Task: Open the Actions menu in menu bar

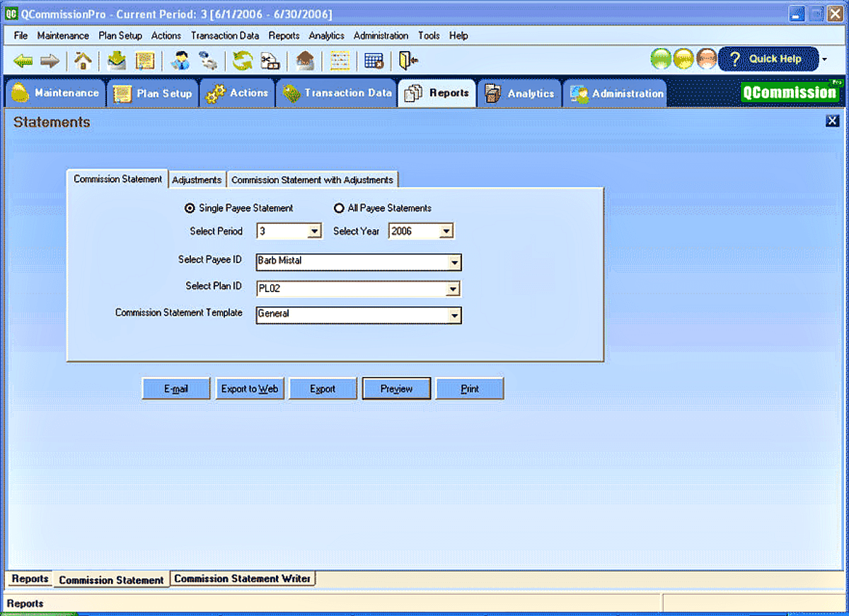Action: 166,35
